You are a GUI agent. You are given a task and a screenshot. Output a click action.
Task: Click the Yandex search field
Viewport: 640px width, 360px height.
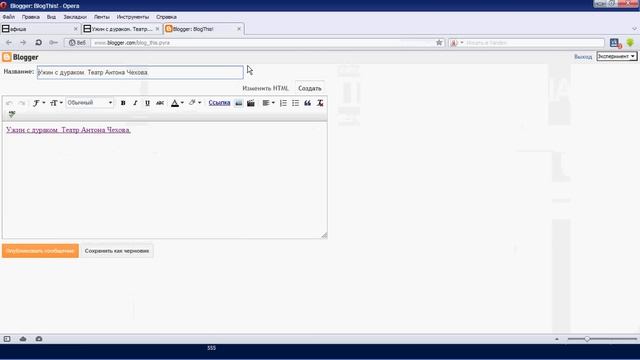(x=534, y=42)
